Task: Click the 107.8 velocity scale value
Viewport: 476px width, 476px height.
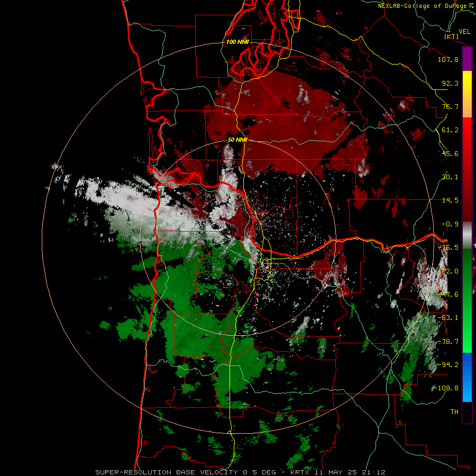Action: tap(448, 59)
